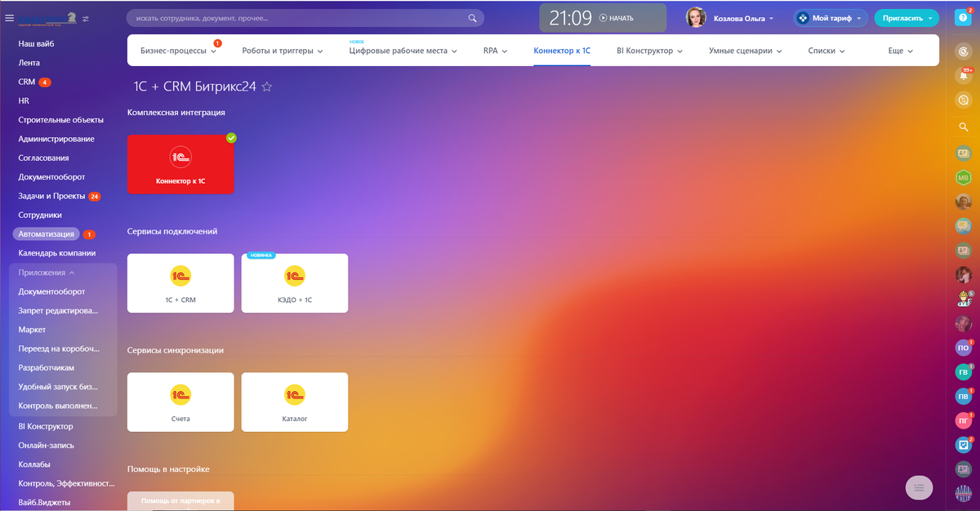Open the hamburger menu at top left
The width and height of the screenshot is (980, 511).
[x=10, y=18]
